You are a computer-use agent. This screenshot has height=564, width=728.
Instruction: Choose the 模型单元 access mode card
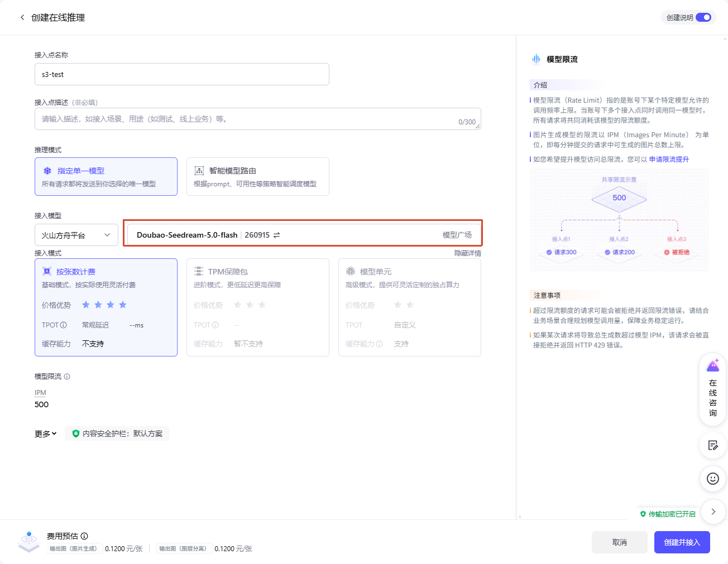point(410,307)
